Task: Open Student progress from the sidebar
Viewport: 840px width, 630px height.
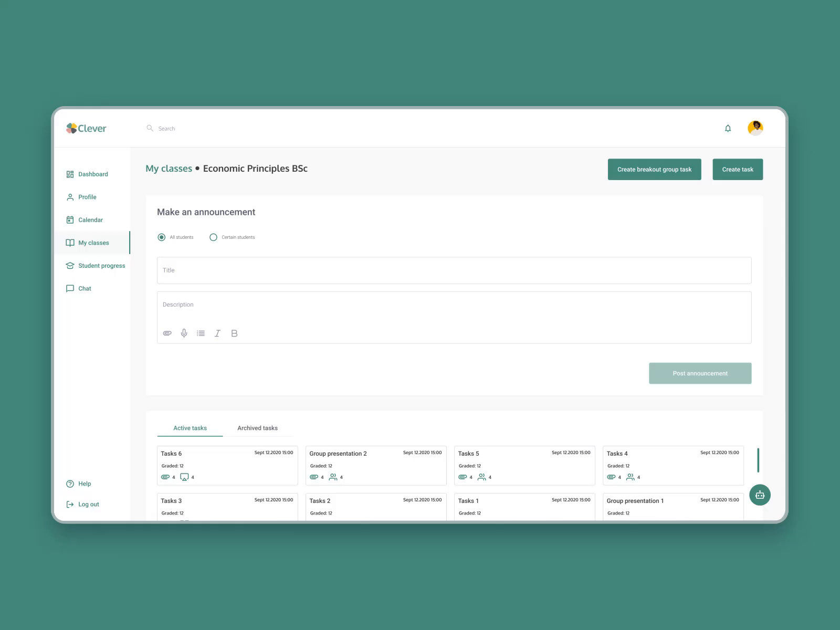Action: tap(101, 266)
